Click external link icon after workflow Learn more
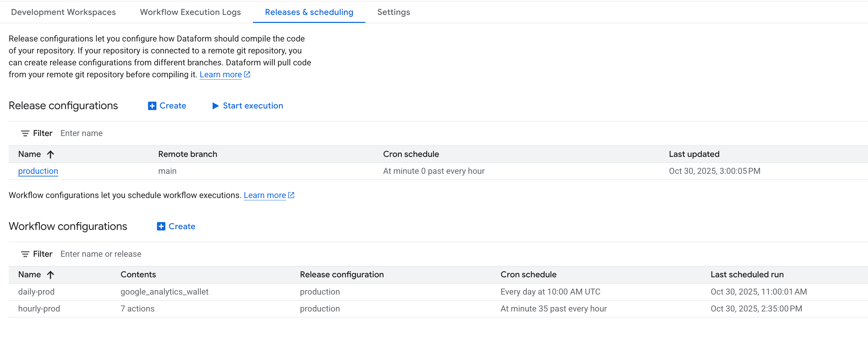The height and width of the screenshot is (337, 868). [291, 195]
